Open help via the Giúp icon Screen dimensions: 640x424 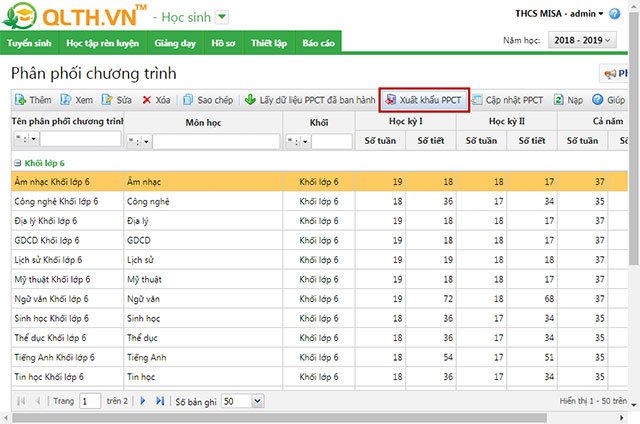click(x=598, y=100)
